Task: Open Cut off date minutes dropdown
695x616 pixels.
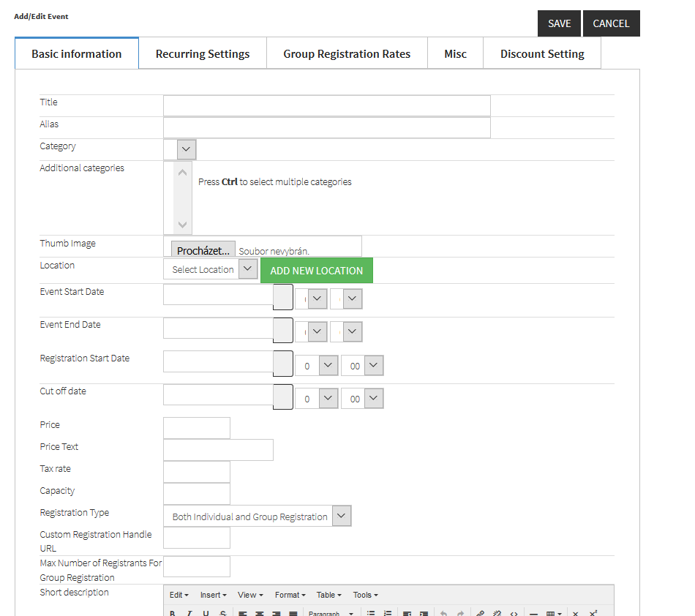Action: (x=363, y=399)
